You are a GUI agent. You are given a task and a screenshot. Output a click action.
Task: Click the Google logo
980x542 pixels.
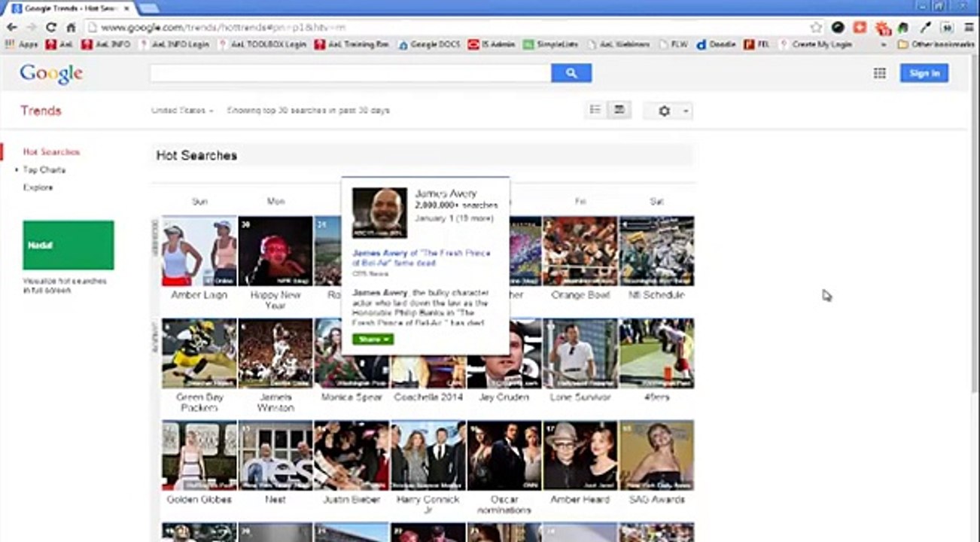point(51,74)
